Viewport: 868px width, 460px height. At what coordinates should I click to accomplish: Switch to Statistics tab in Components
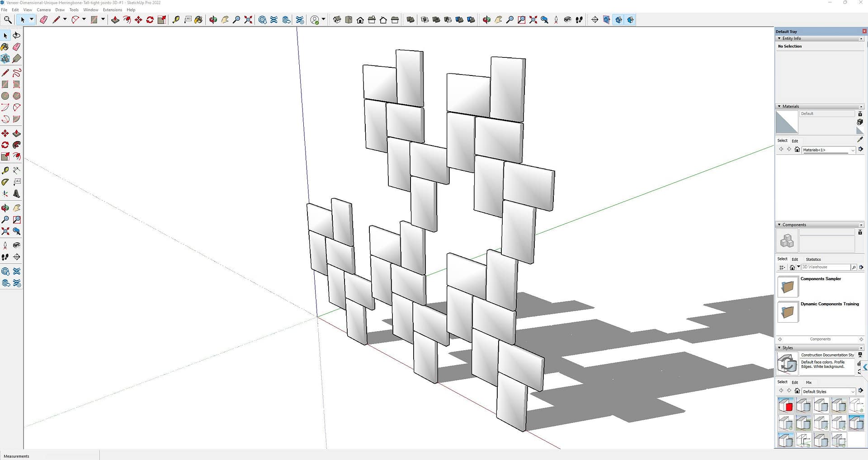[x=813, y=259]
